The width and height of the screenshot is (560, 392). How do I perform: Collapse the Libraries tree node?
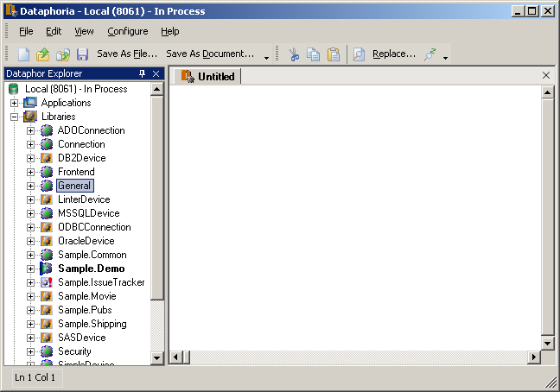click(x=14, y=117)
